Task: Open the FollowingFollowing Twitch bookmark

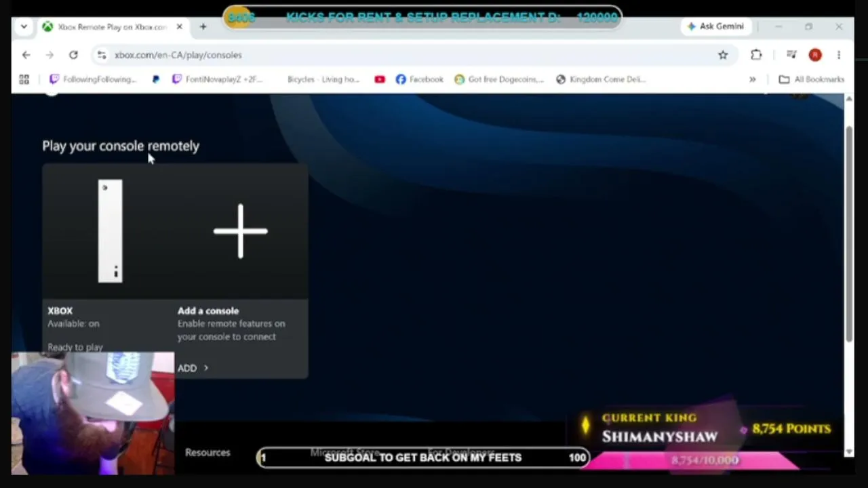Action: pyautogui.click(x=93, y=79)
